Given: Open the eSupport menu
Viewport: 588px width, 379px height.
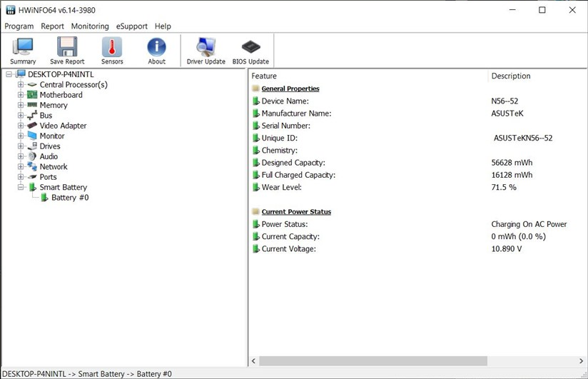Looking at the screenshot, I should point(131,26).
